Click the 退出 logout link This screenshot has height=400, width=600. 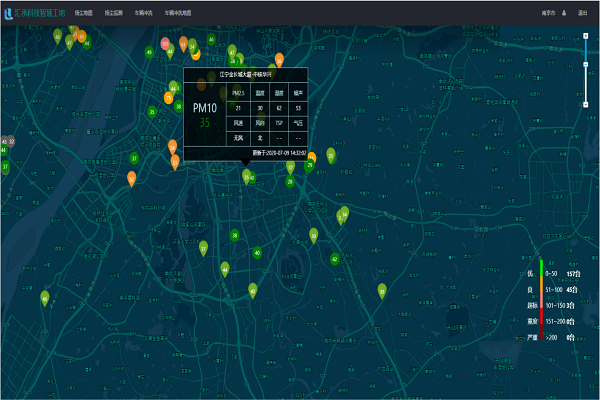[x=582, y=13]
